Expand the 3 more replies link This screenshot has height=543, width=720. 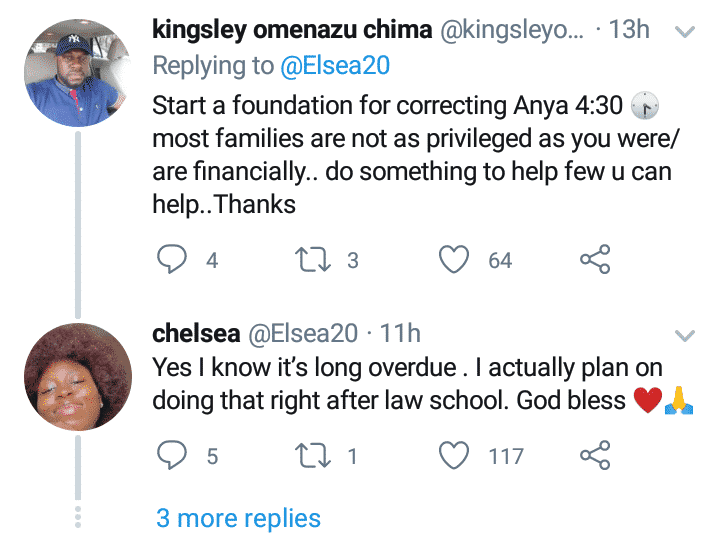[x=238, y=519]
